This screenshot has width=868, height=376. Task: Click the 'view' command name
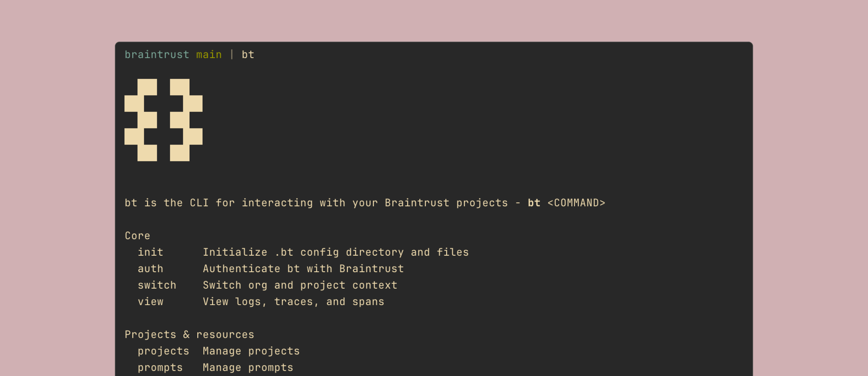[150, 302]
